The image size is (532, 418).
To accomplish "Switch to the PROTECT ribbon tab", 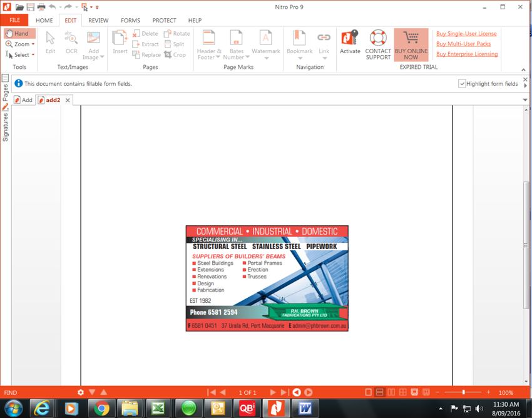I will pyautogui.click(x=164, y=21).
